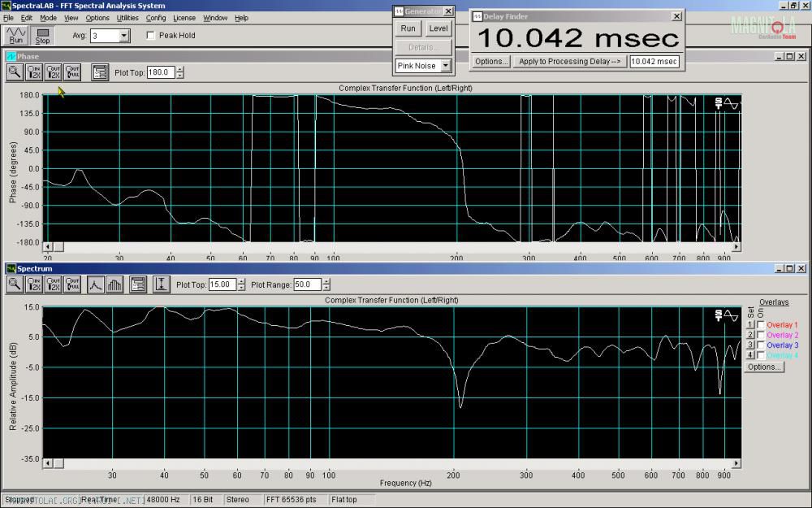Open the Help menu
The height and width of the screenshot is (508, 812).
point(242,18)
